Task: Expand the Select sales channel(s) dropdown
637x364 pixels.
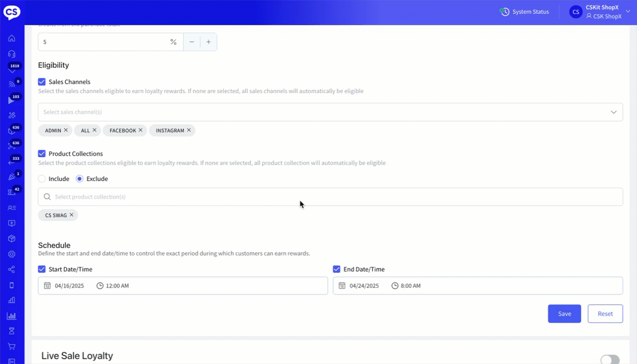Action: [x=613, y=112]
